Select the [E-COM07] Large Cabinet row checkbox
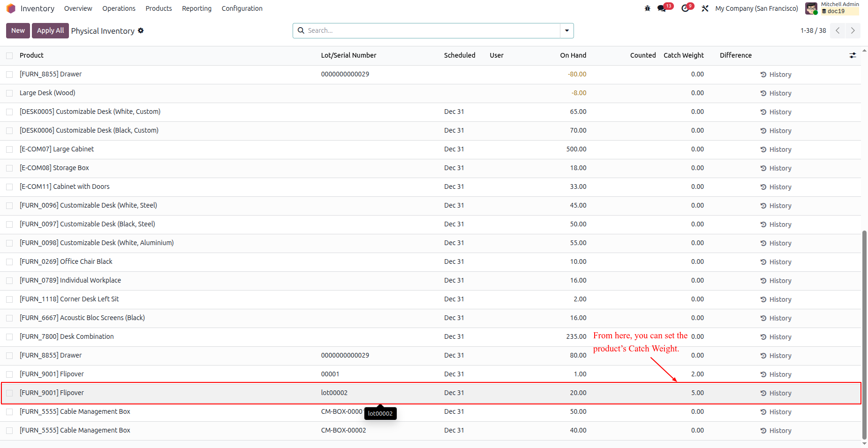 tap(9, 149)
